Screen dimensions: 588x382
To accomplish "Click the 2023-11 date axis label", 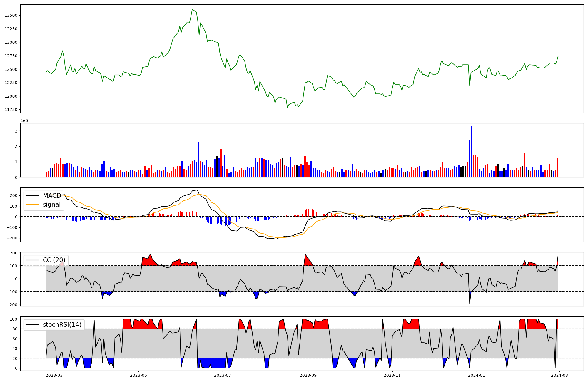I will (392, 375).
